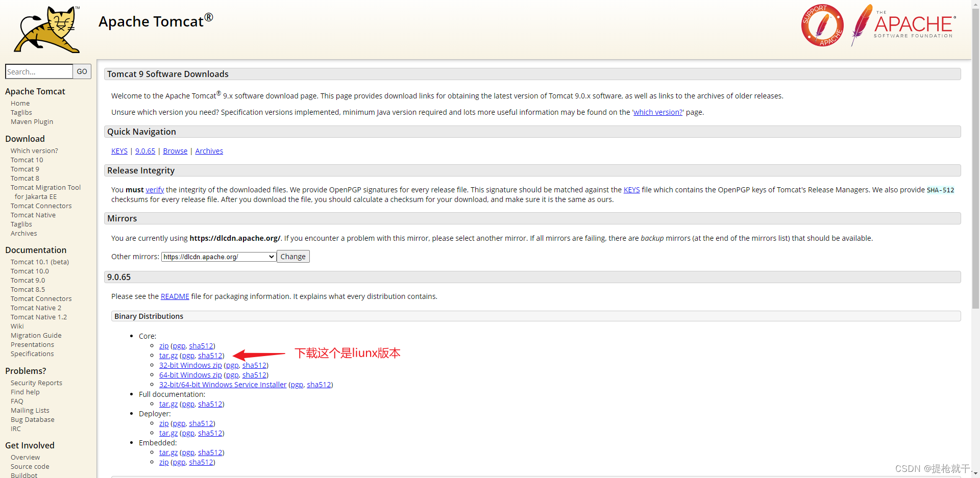Open Tomcat 8 download sidebar link
980x478 pixels.
(x=25, y=179)
